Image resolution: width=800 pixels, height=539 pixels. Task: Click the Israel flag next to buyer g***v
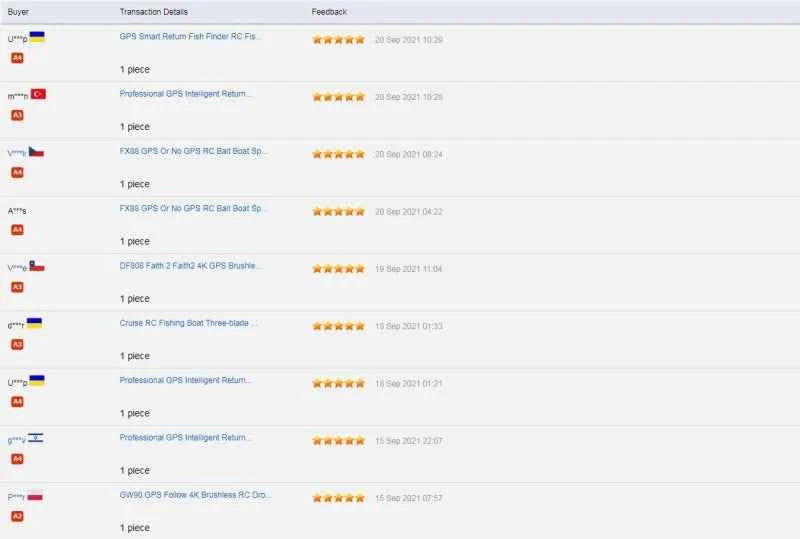(36, 438)
